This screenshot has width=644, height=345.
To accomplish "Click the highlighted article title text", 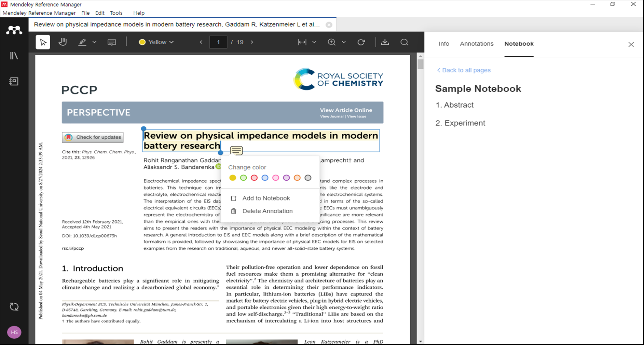I will tap(261, 140).
